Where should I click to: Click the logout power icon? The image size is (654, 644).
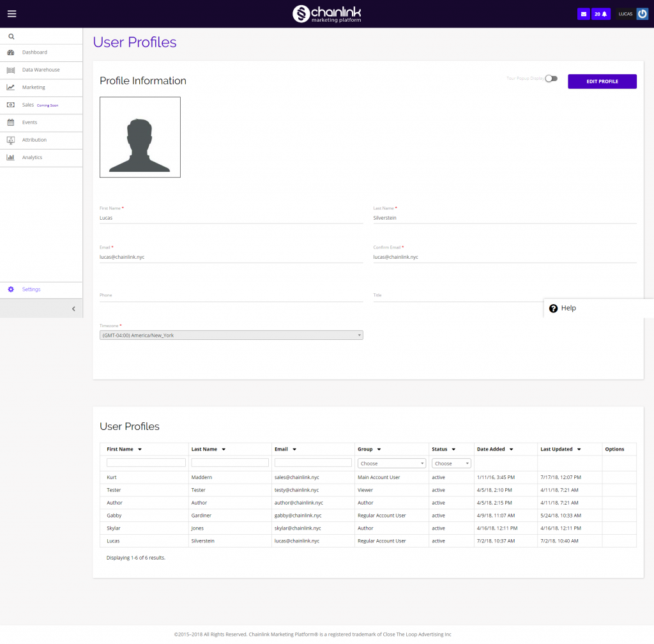click(x=641, y=13)
